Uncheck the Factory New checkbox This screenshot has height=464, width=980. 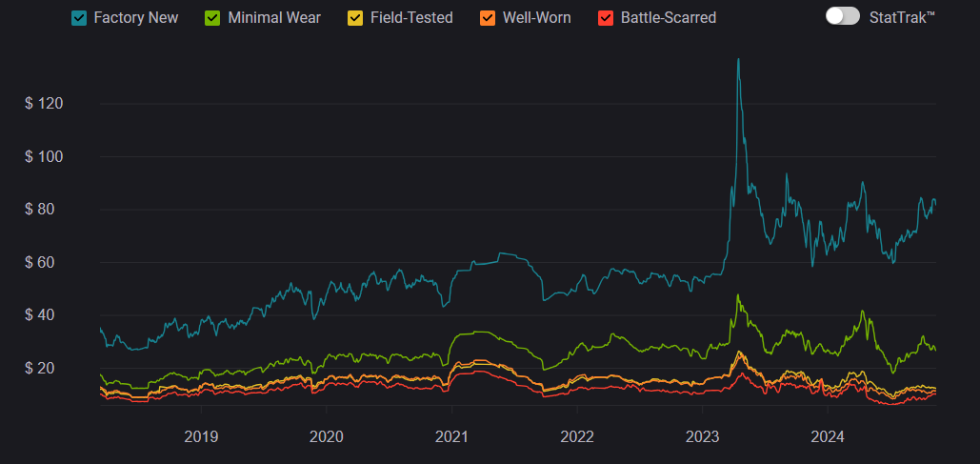click(79, 18)
